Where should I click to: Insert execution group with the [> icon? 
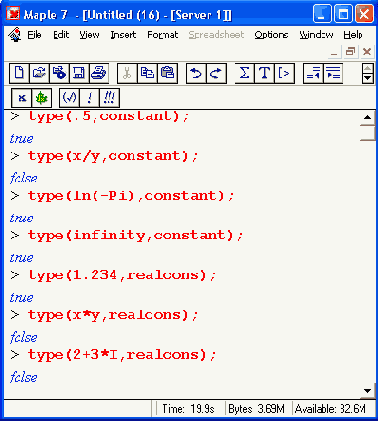[285, 73]
